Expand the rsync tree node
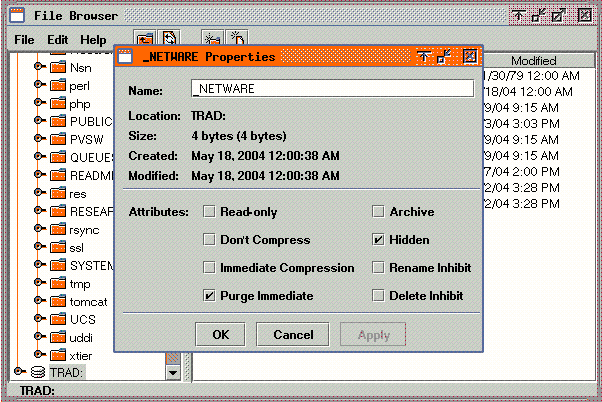The image size is (602, 402). [x=39, y=228]
